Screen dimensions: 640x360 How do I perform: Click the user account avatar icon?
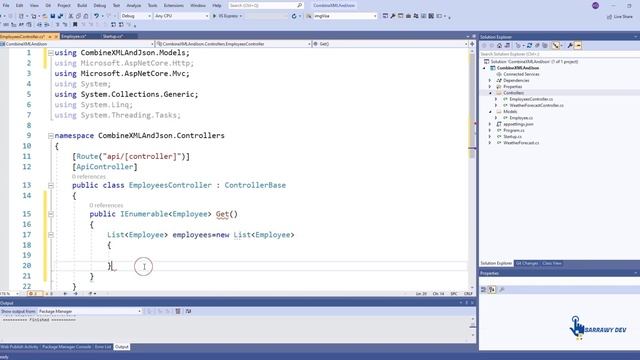click(596, 5)
